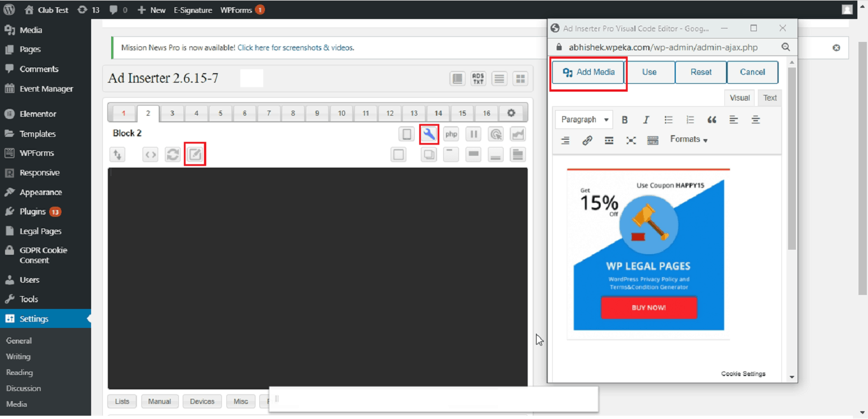Open block tab 10

(341, 113)
